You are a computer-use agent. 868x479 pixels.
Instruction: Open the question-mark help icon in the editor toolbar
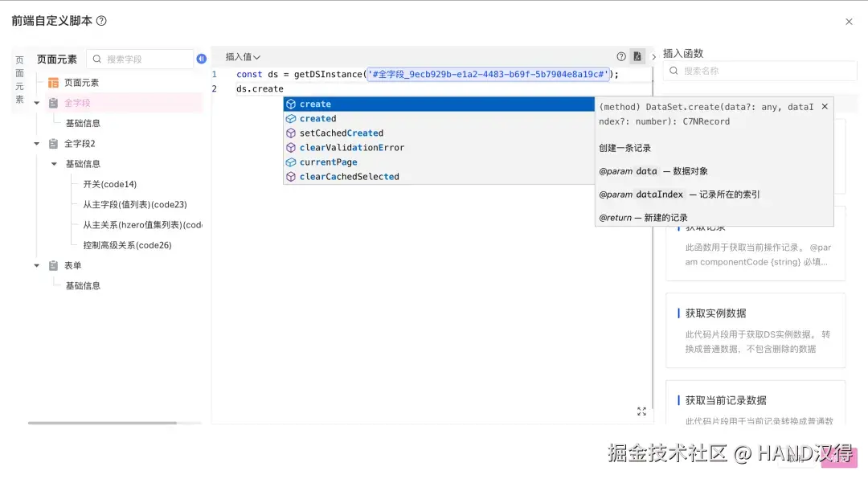621,56
